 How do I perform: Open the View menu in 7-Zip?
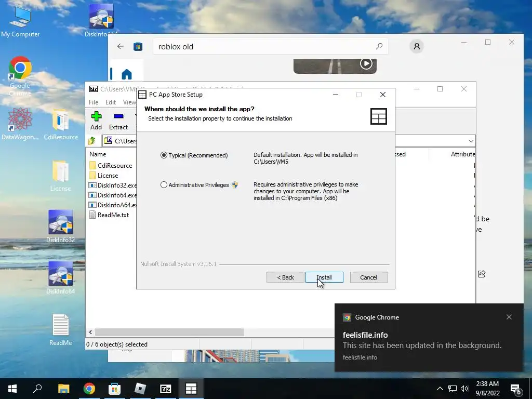(x=129, y=102)
